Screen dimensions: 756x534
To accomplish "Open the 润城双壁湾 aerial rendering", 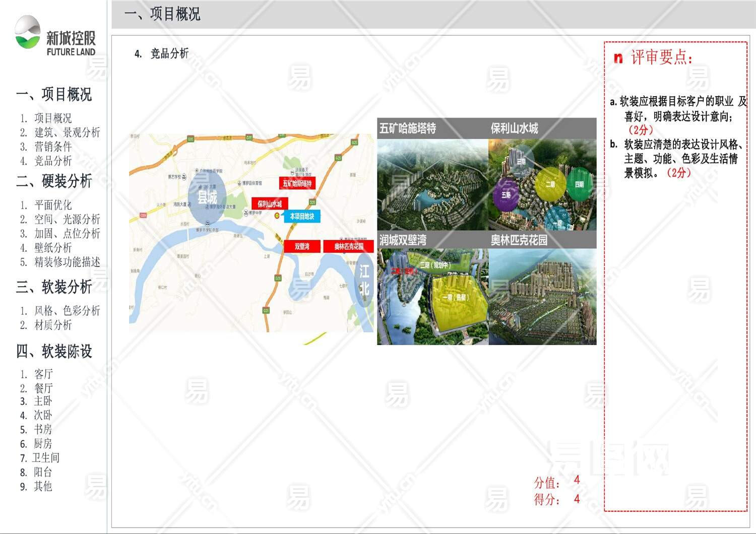I will pos(432,297).
